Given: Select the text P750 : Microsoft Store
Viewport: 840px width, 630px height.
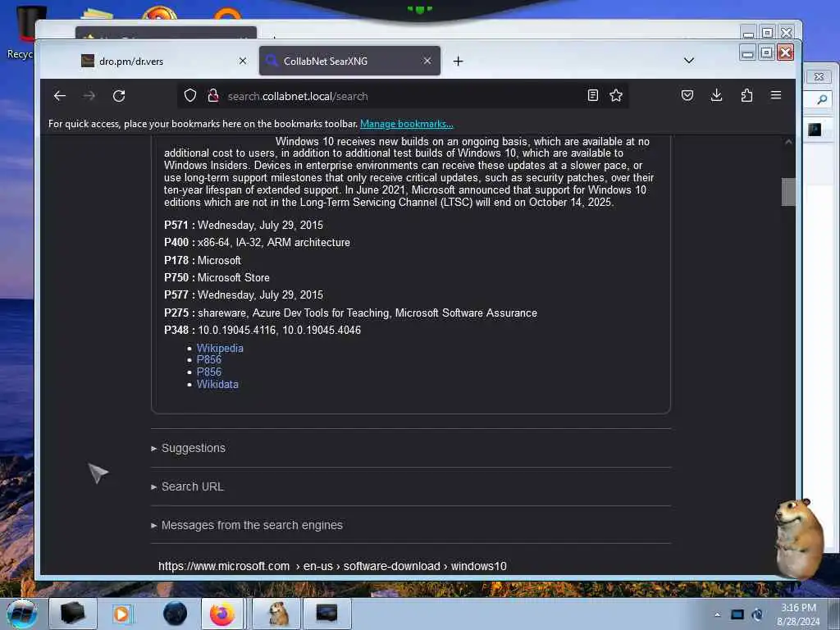Looking at the screenshot, I should [217, 277].
